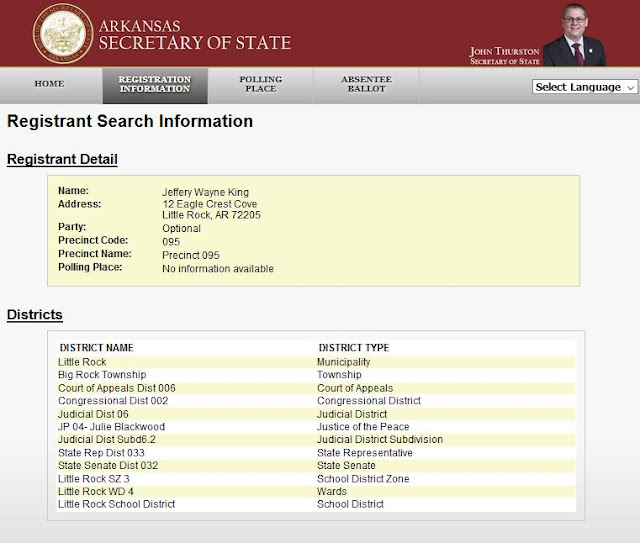Click the Polling Place: field label
Viewport: 640px width, 543px height.
(90, 267)
